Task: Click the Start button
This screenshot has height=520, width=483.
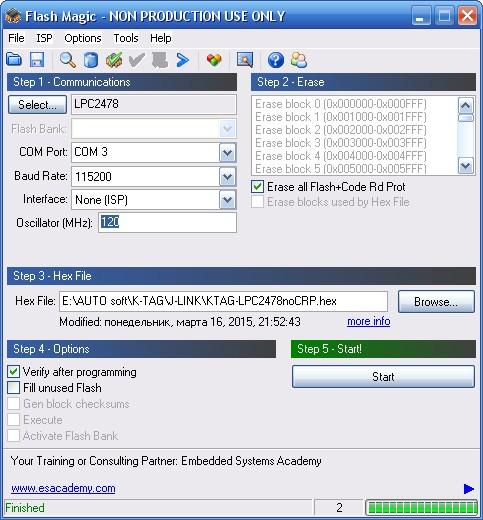Action: point(383,377)
